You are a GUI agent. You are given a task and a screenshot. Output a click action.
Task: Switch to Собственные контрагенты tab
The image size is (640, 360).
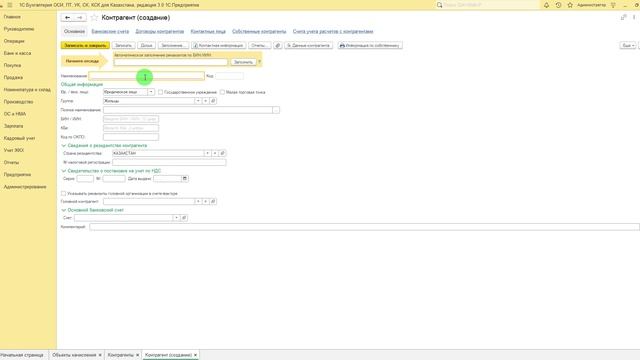(259, 31)
